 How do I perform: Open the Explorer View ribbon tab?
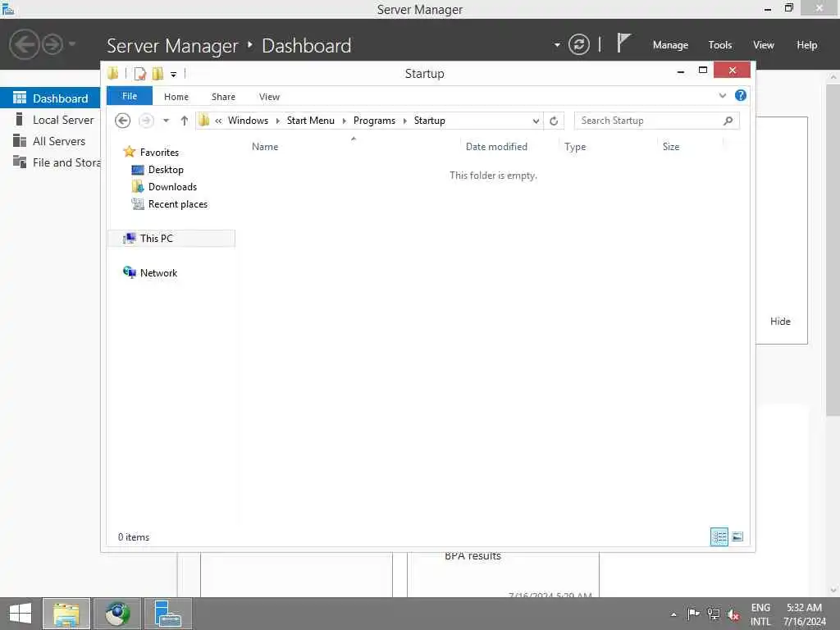coord(269,97)
